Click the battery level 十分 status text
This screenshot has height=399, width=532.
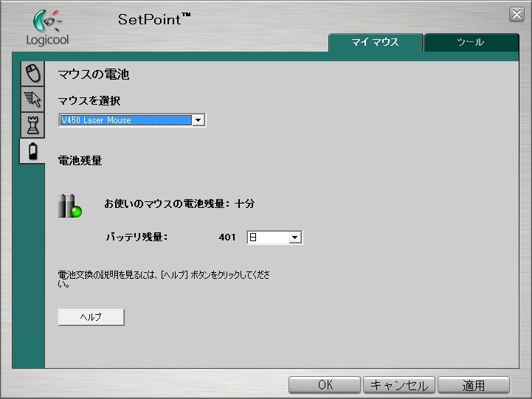point(179,204)
